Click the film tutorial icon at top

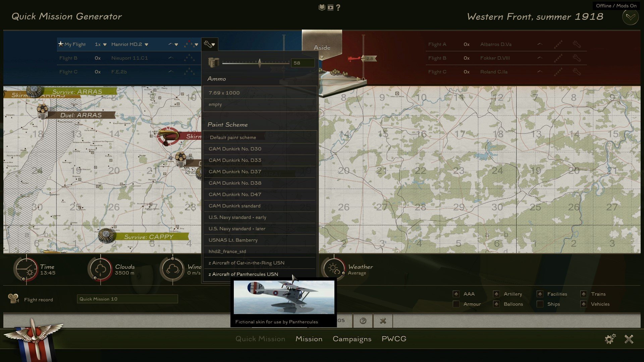[x=330, y=7]
